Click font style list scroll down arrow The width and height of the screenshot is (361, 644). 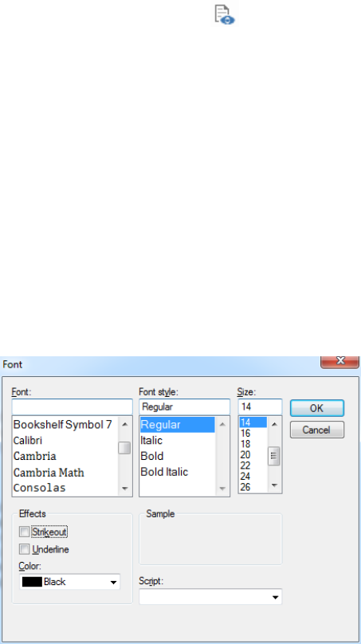point(222,489)
